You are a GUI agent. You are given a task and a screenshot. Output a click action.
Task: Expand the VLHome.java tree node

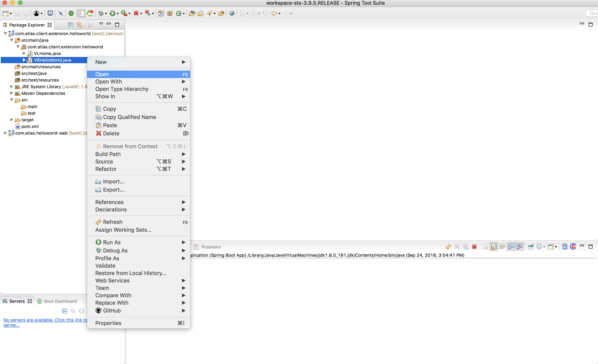tap(24, 53)
